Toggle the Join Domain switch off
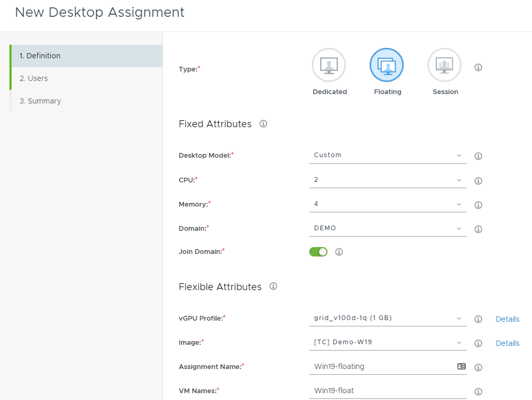Viewport: 532px width, 400px height. tap(318, 252)
